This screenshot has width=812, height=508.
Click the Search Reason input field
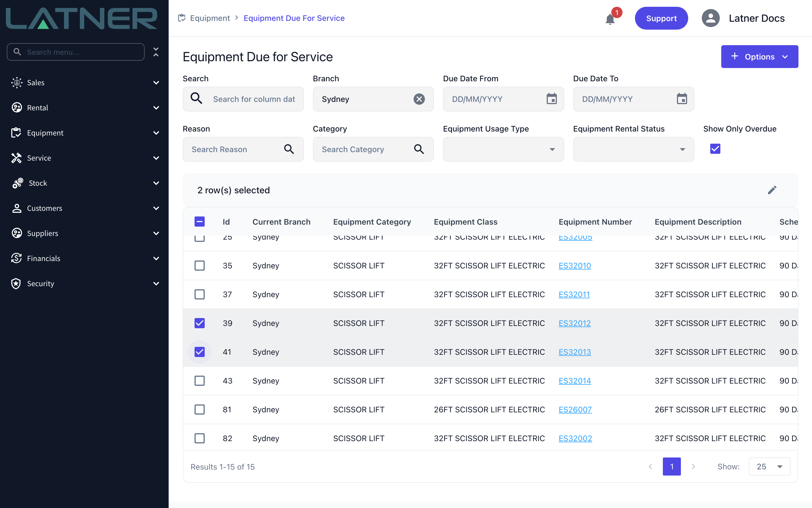click(x=243, y=149)
